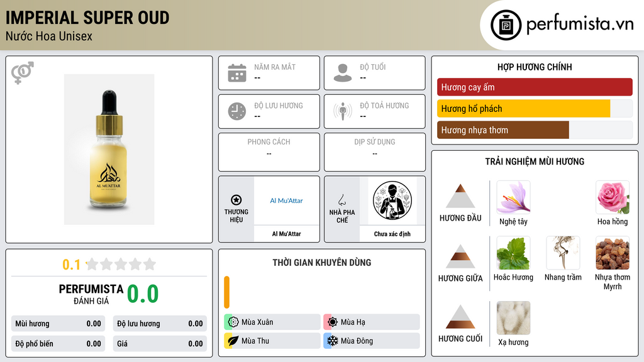Click the Mùa Xuân flower icon
644x362 pixels.
233,322
